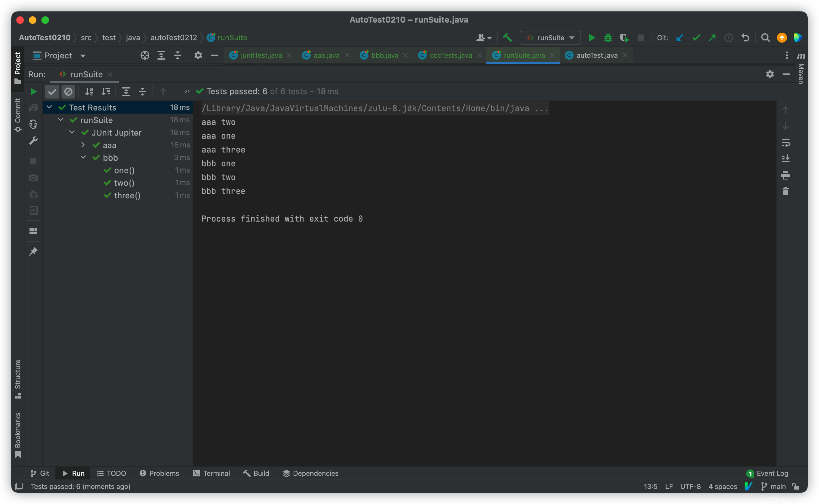The width and height of the screenshot is (819, 504).
Task: Close the runSuite.java editor tab
Action: 553,55
